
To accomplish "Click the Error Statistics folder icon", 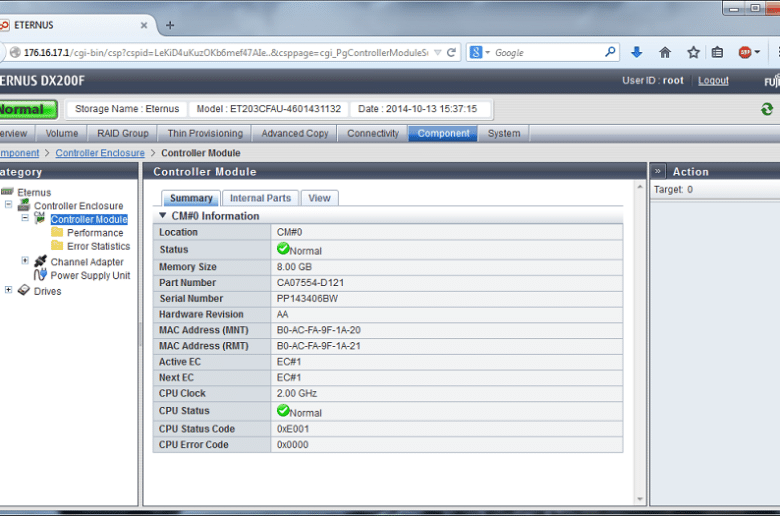I will point(57,245).
